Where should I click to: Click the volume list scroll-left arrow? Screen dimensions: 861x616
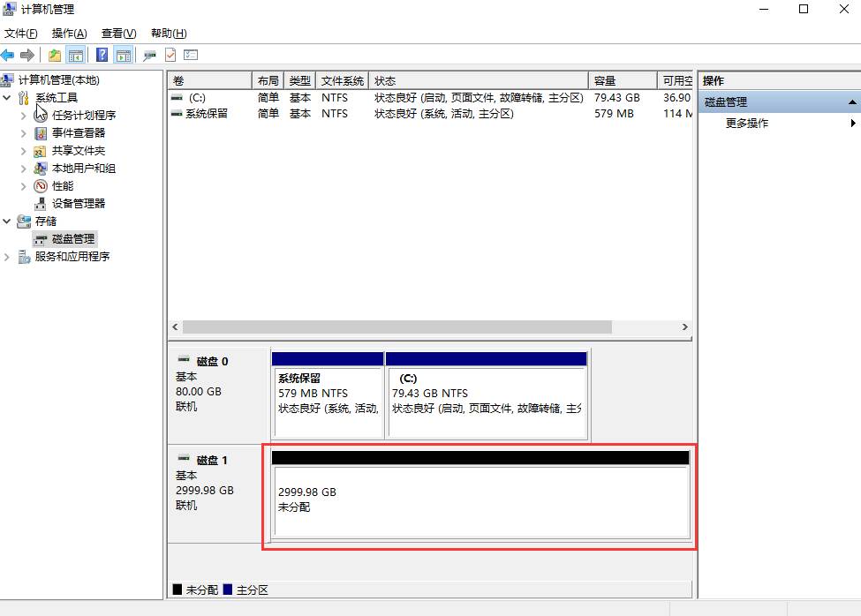(175, 327)
